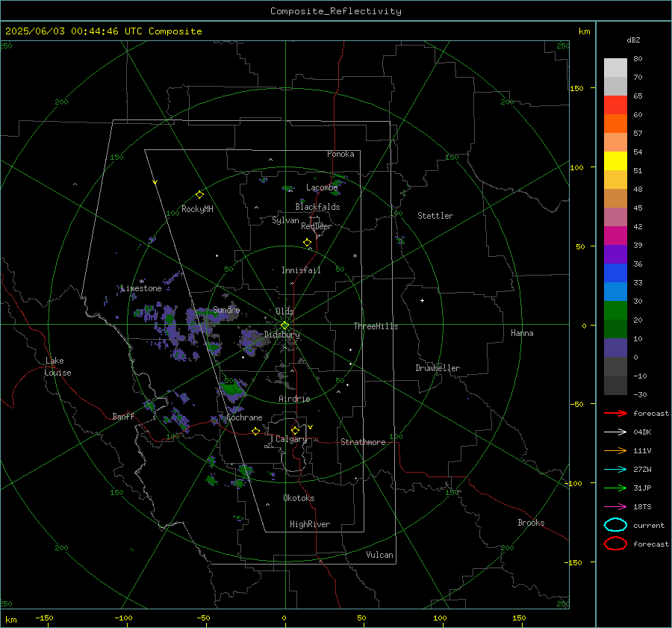Click the 18TS legend label
This screenshot has width=672, height=628.
click(642, 507)
